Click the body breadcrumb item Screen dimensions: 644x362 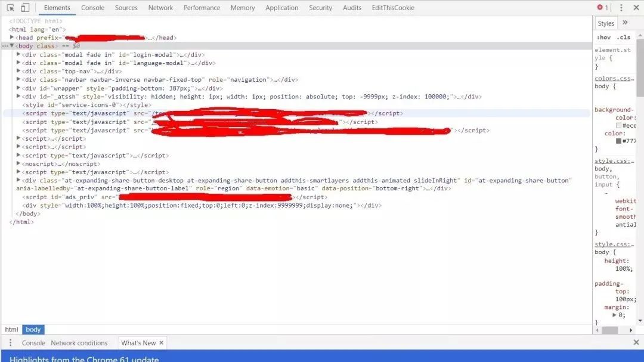33,330
